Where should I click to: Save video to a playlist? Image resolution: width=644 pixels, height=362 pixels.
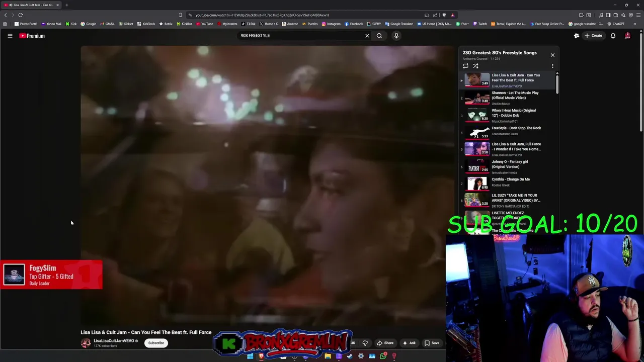click(432, 343)
